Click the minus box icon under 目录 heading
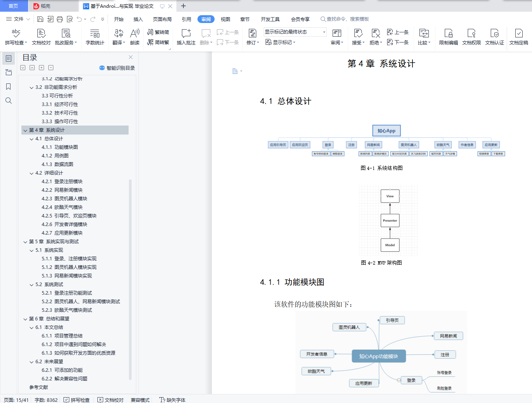The height and width of the screenshot is (403, 532). 51,68
